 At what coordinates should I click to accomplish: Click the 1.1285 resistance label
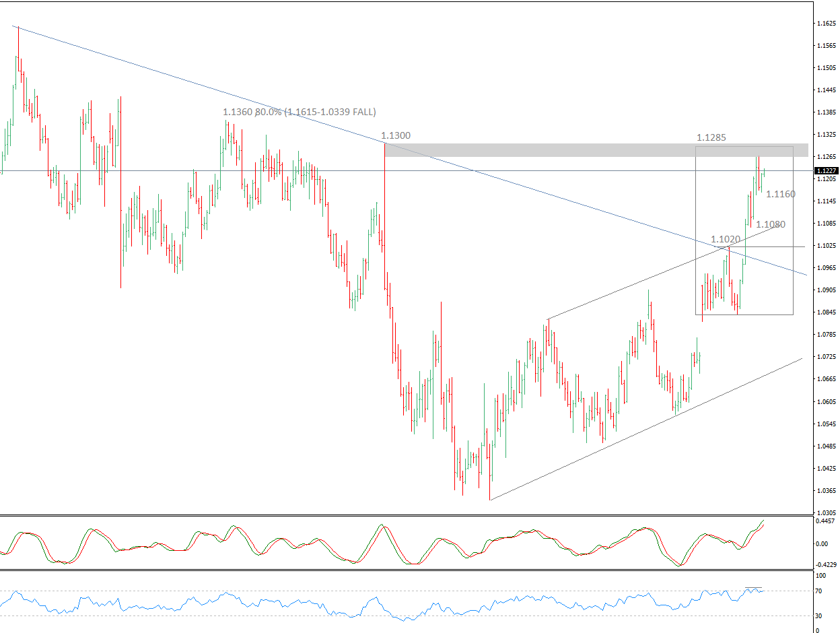coord(711,138)
